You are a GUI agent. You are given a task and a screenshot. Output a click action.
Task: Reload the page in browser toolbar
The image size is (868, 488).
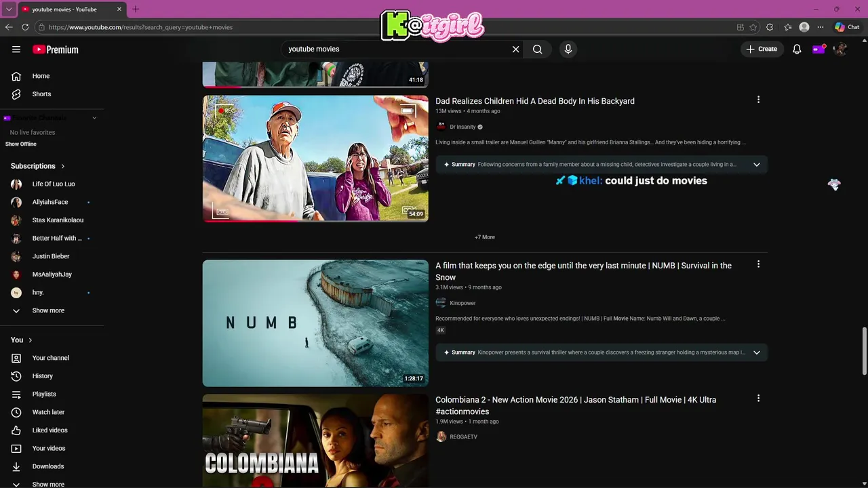(25, 27)
